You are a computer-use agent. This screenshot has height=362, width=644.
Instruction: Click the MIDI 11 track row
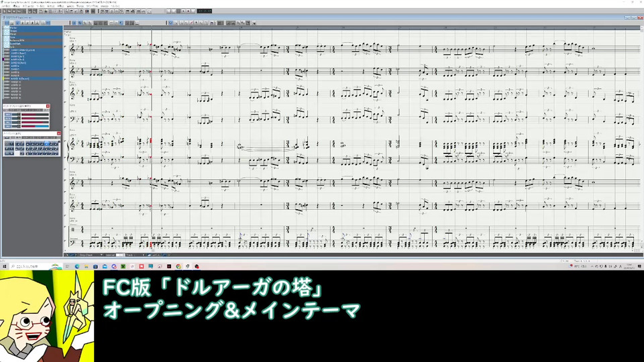36,82
